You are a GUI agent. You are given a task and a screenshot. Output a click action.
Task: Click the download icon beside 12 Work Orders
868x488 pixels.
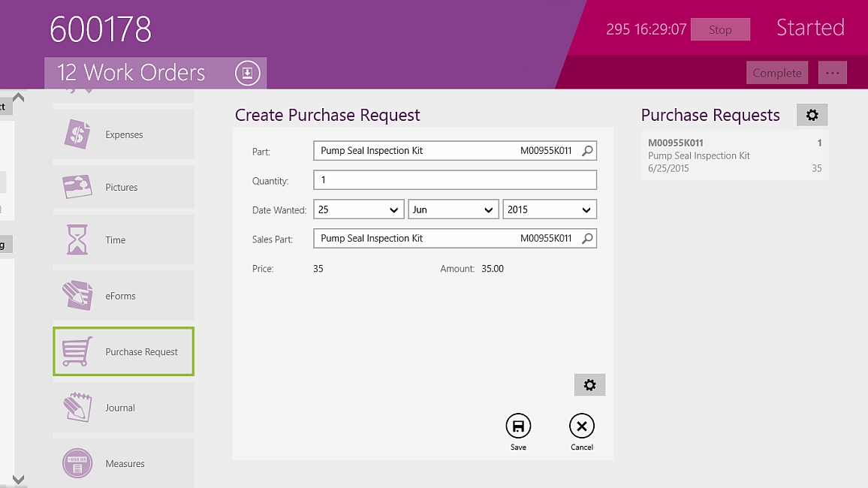tap(248, 73)
